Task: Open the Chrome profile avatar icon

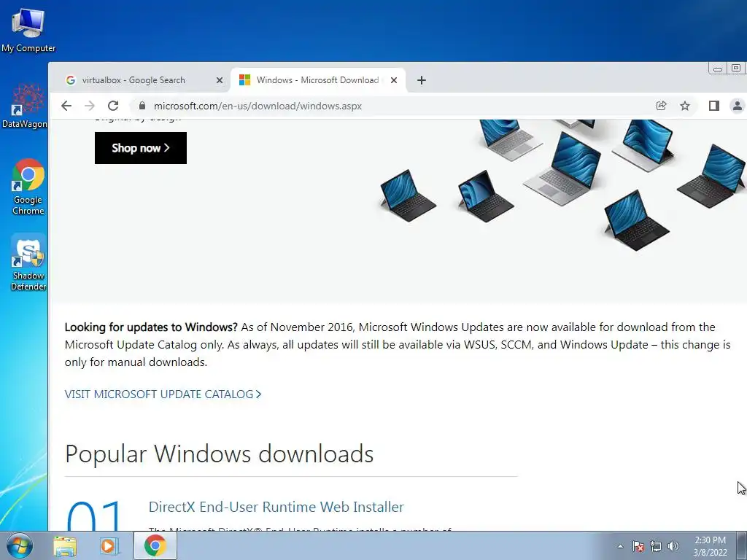Action: click(737, 106)
